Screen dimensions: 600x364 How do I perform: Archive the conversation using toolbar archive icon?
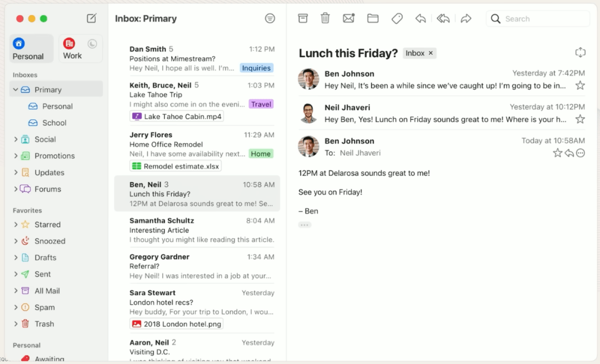[x=303, y=18]
